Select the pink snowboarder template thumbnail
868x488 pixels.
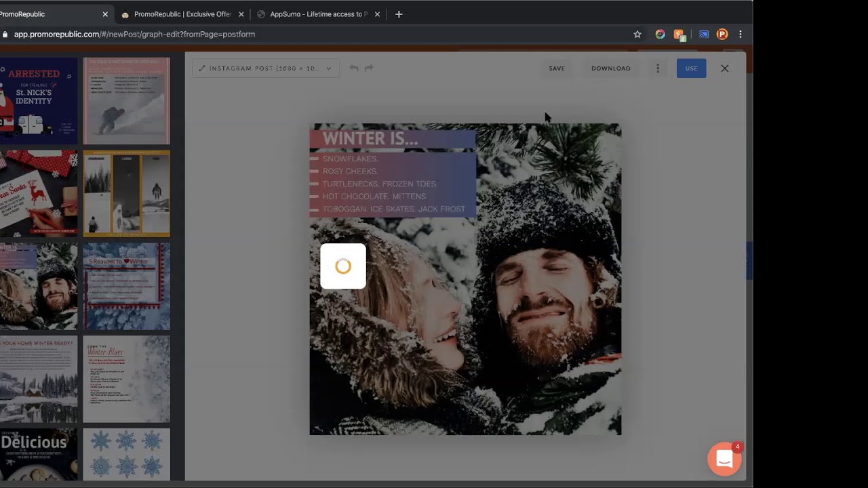point(127,101)
